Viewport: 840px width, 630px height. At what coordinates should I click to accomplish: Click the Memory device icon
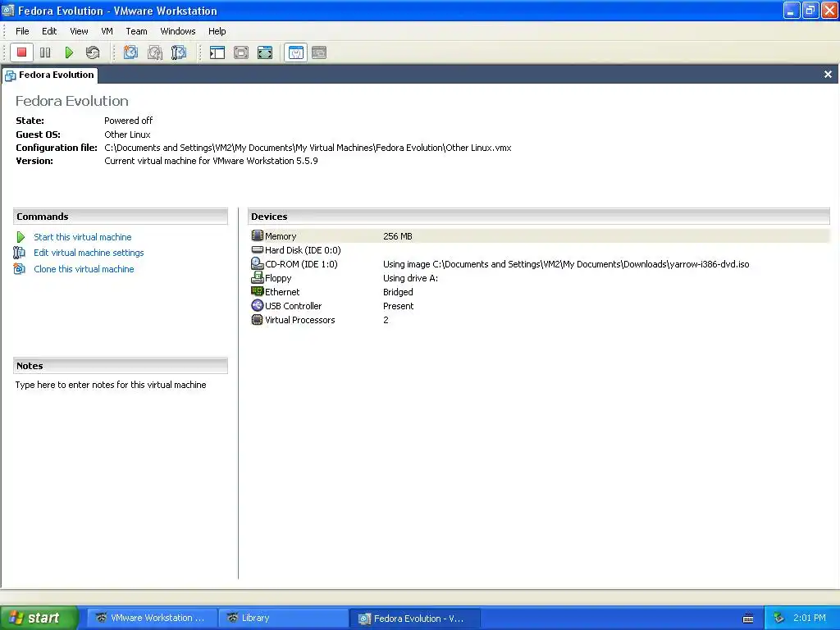(x=257, y=235)
